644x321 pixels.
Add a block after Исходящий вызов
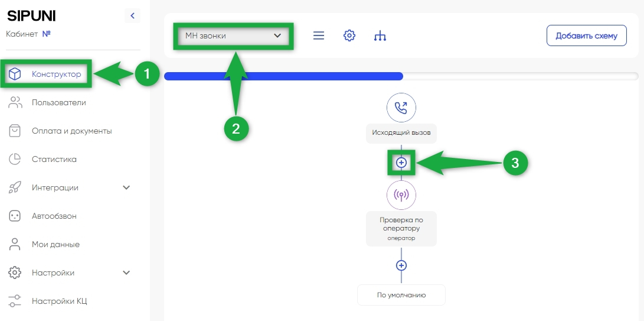401,163
